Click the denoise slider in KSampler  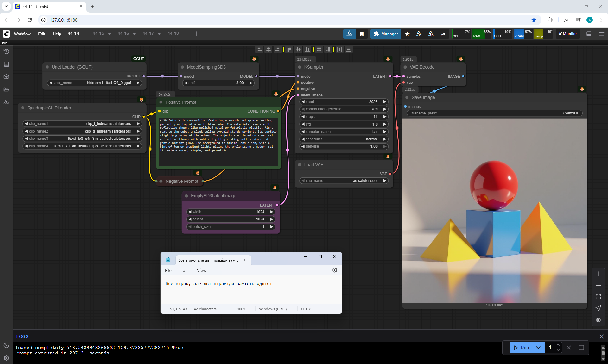pyautogui.click(x=344, y=146)
